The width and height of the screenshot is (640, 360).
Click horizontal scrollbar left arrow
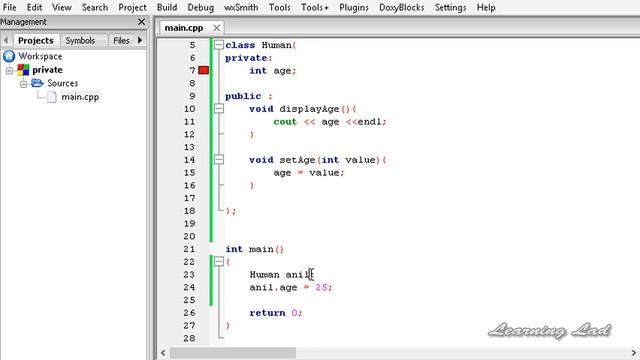coord(163,353)
